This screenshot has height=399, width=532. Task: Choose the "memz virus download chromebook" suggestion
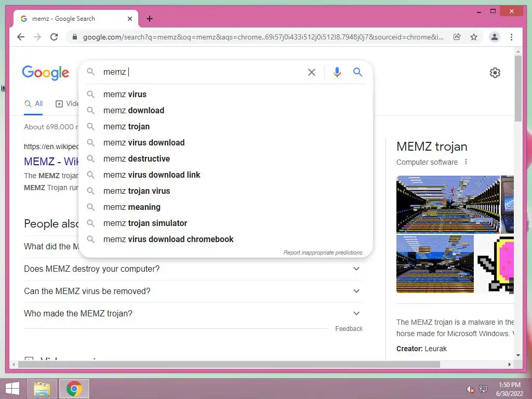tap(225, 239)
